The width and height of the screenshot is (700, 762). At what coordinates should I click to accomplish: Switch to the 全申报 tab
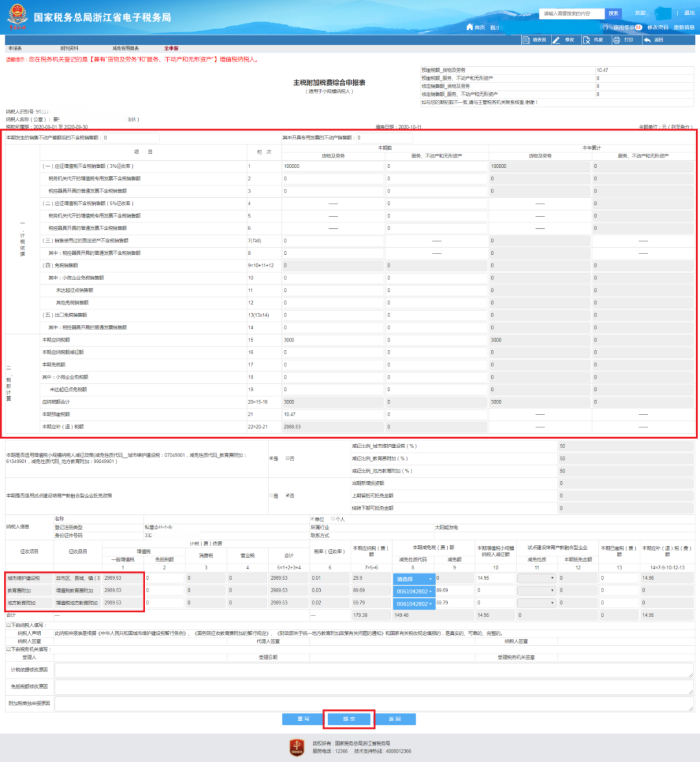click(171, 49)
